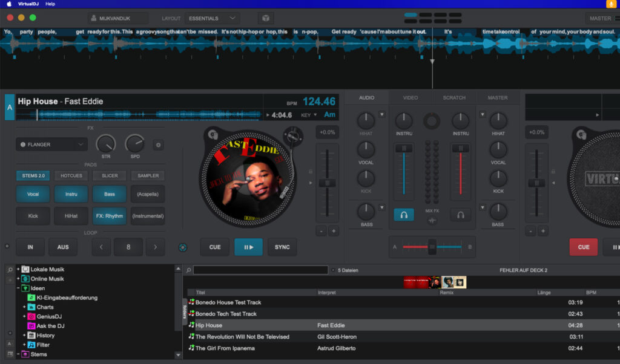Click the headphone monitoring icon on the mixer
620x364 pixels.
tap(403, 215)
